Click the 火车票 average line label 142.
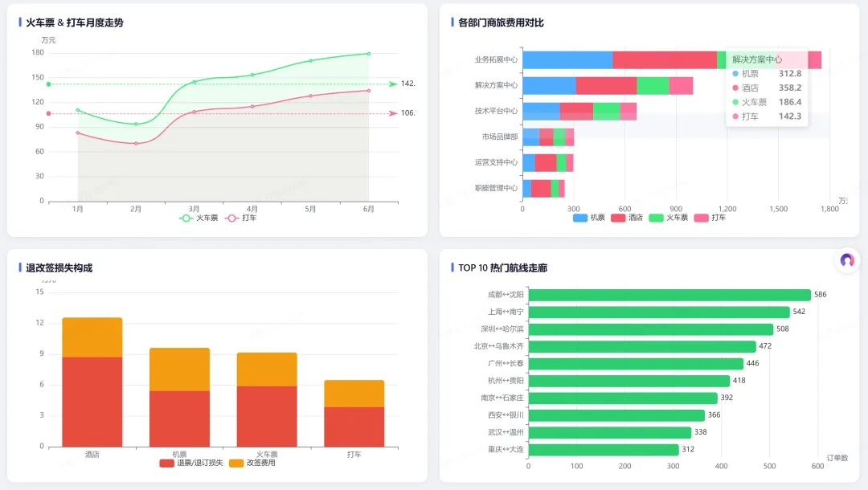Viewport: 868px width, 490px height. click(x=408, y=84)
